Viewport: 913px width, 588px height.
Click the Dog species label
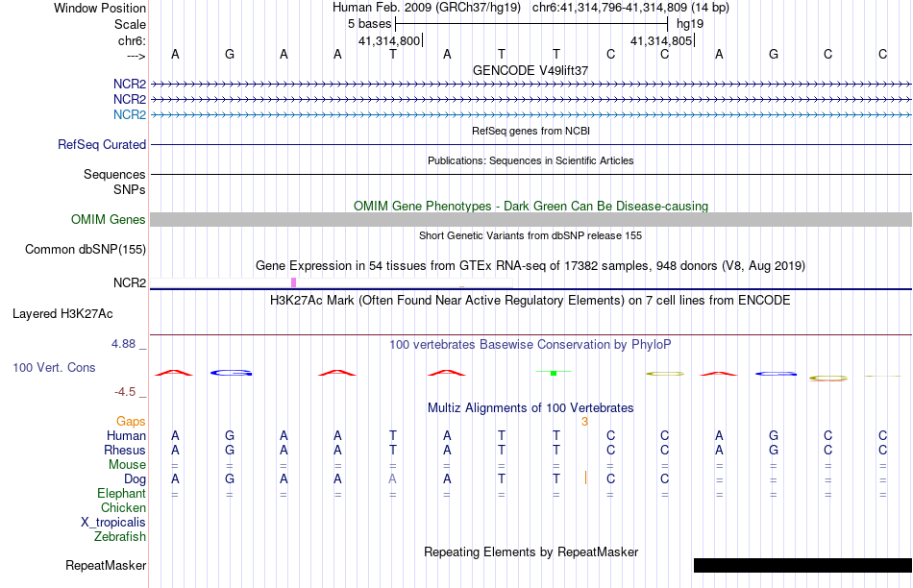point(136,479)
